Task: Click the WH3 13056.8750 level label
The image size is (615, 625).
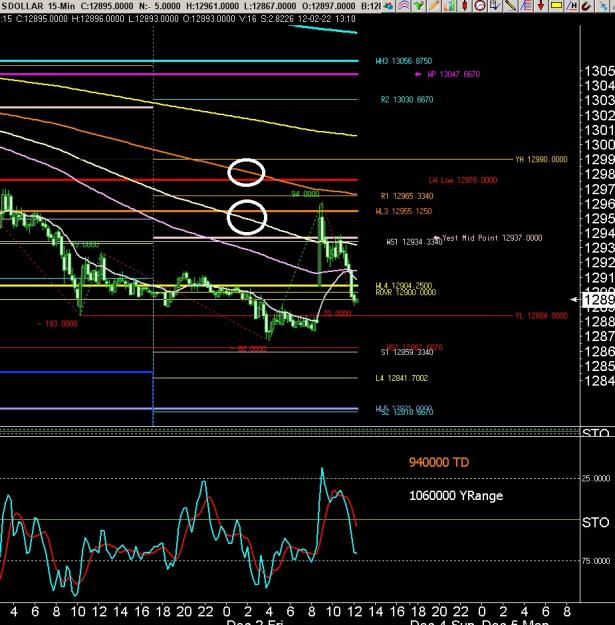Action: (404, 61)
